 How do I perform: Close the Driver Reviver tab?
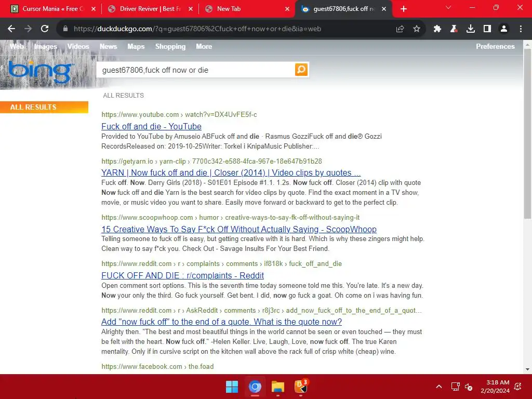pos(191,9)
